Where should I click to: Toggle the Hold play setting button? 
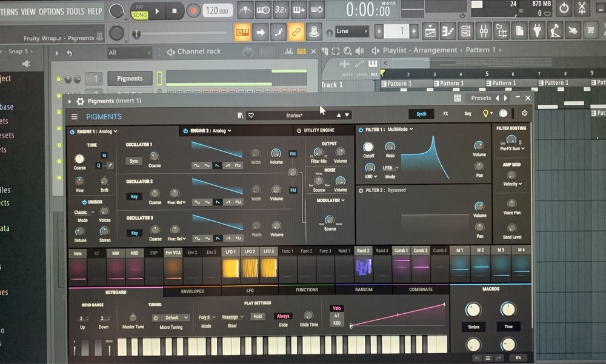258,317
